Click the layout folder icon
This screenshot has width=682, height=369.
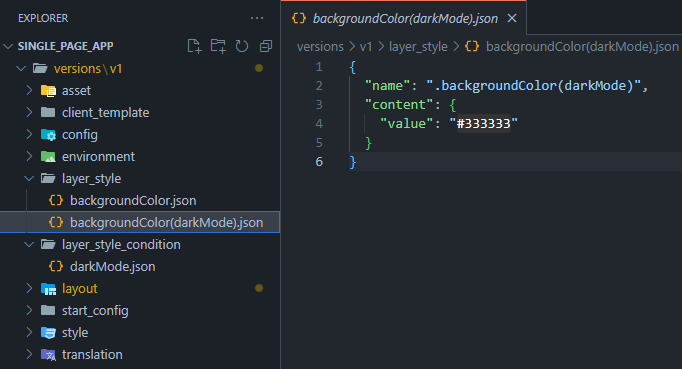[48, 289]
